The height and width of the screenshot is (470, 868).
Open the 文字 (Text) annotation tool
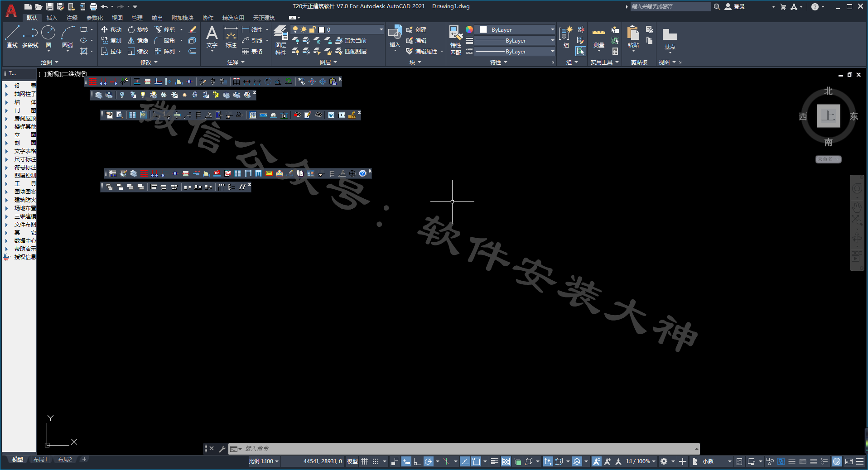[x=212, y=37]
